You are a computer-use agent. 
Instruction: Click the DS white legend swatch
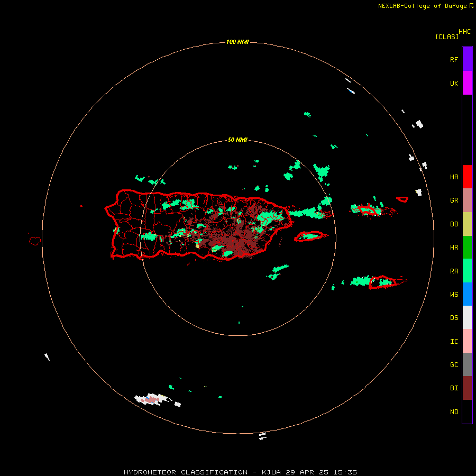pyautogui.click(x=467, y=317)
